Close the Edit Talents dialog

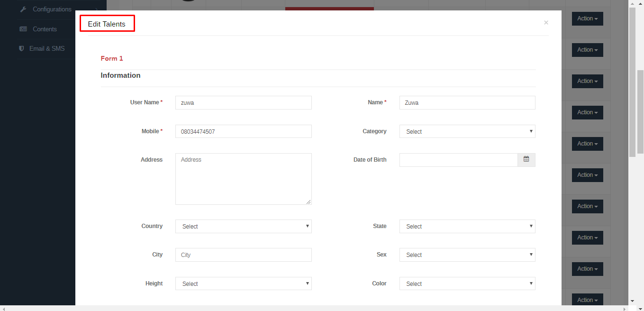click(546, 23)
